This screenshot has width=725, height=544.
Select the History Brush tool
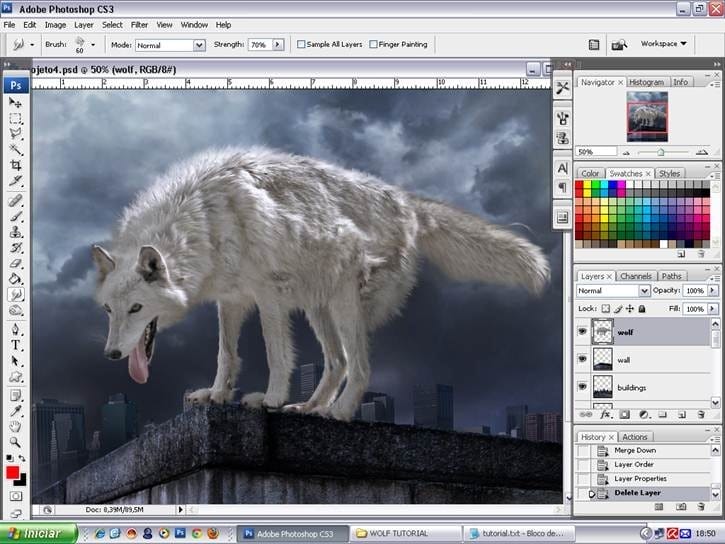pos(16,247)
